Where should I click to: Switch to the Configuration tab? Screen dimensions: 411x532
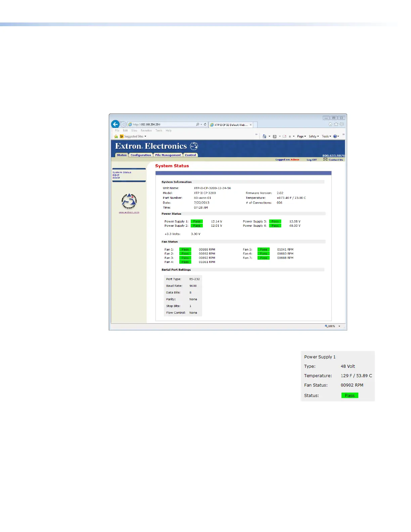click(141, 155)
